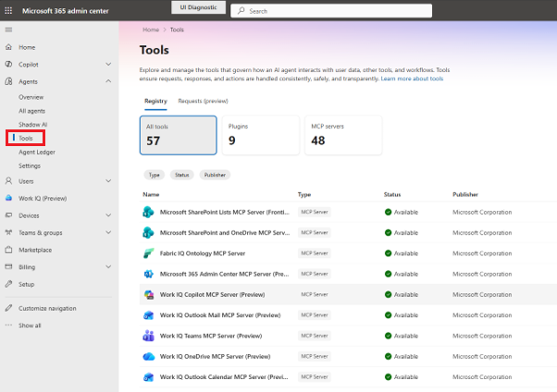Expand the Devices section chevron
This screenshot has height=392, width=557.
pyautogui.click(x=108, y=215)
